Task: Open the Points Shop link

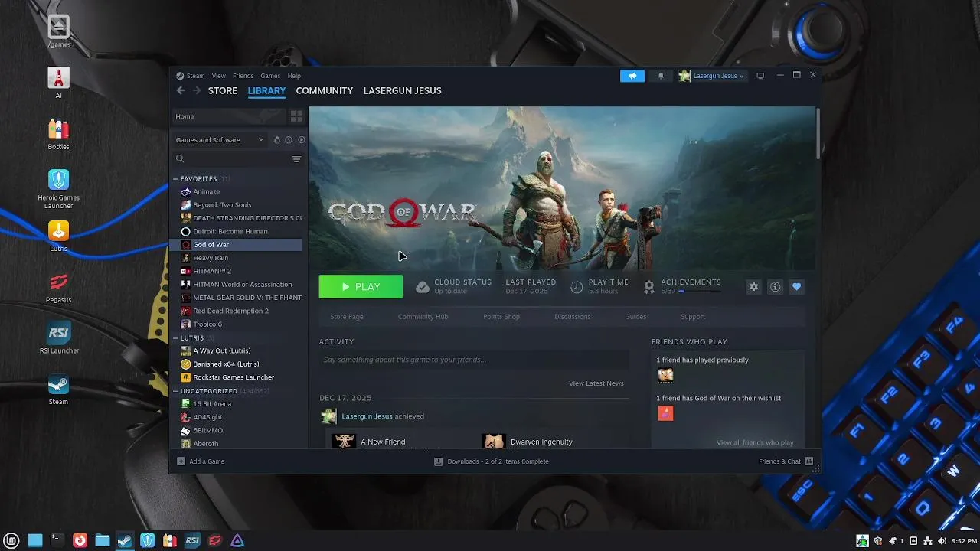Action: (x=501, y=317)
